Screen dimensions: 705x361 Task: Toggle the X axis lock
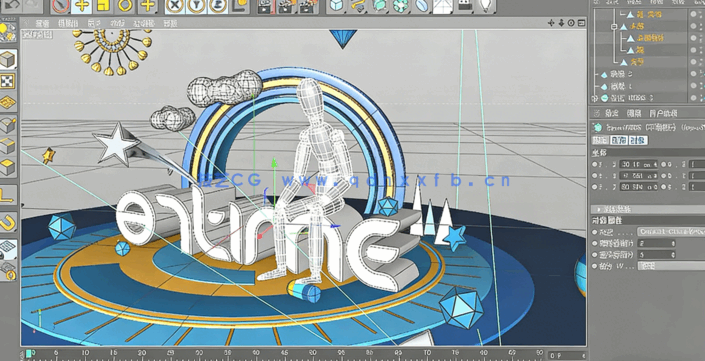pos(175,5)
